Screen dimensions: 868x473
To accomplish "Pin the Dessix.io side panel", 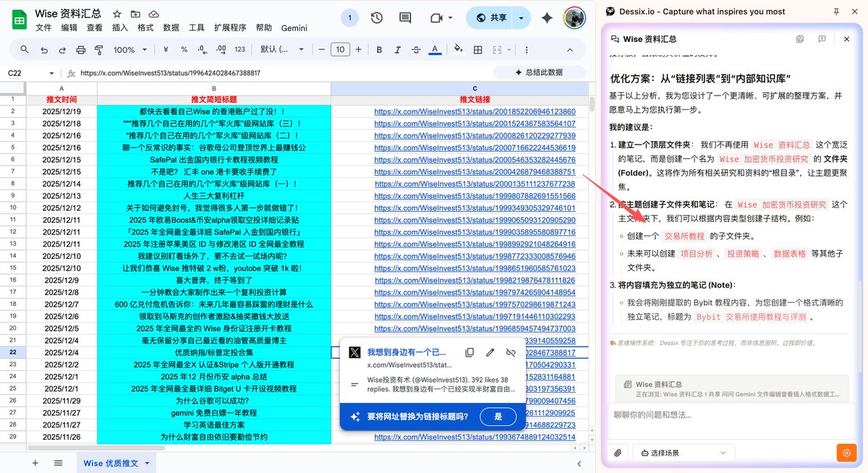I will [837, 11].
